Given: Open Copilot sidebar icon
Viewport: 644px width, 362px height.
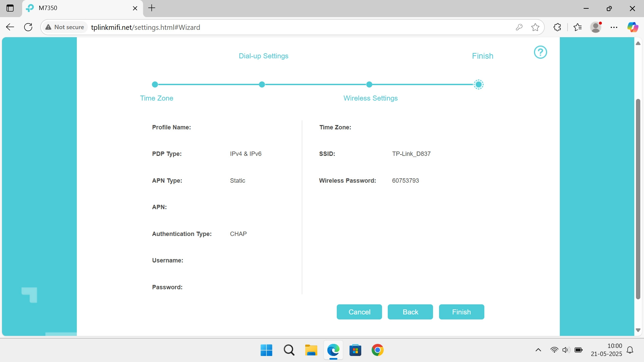Looking at the screenshot, I should coord(633,27).
